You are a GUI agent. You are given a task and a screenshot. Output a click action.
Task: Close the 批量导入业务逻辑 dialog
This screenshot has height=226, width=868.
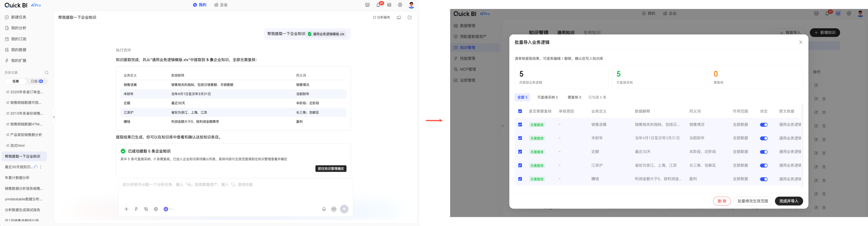[801, 42]
